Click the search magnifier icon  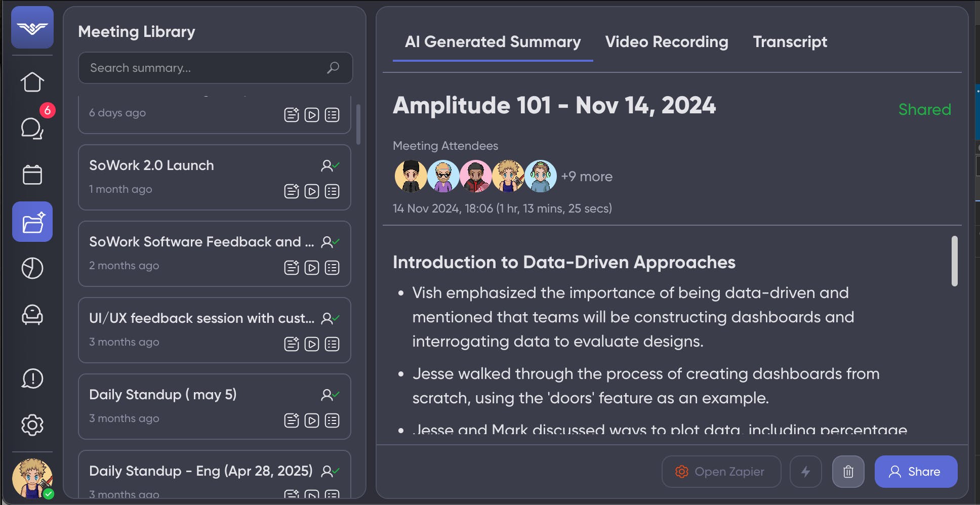click(333, 68)
